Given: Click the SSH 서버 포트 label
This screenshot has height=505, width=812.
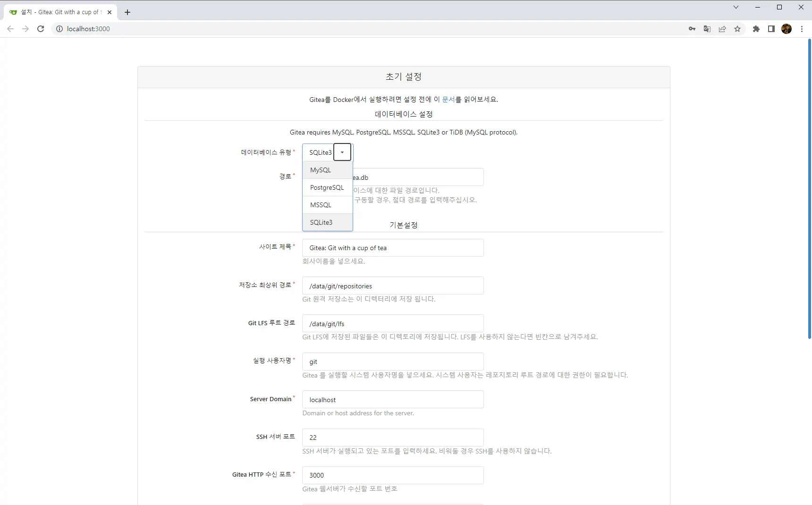Looking at the screenshot, I should [276, 437].
